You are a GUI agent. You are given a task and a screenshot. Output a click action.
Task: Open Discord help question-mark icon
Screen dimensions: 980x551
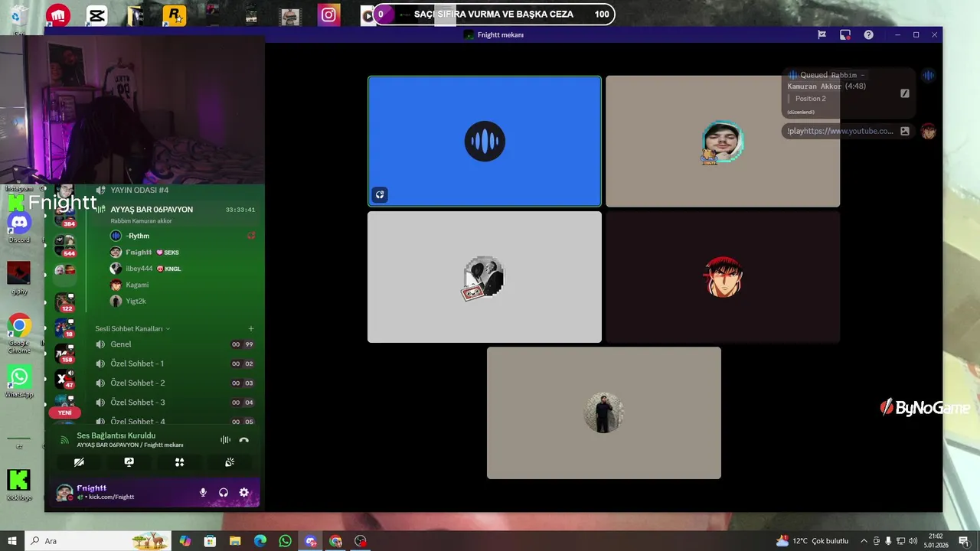[x=868, y=34]
